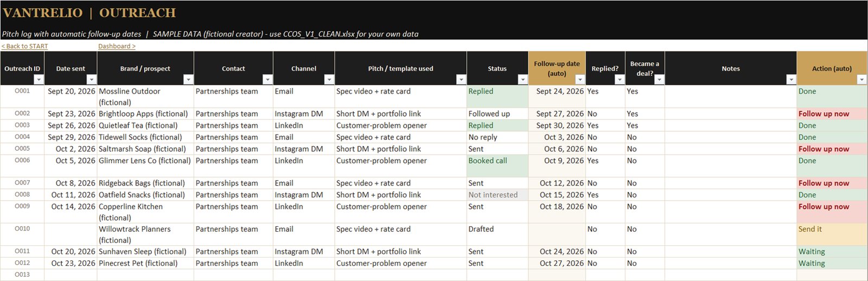868x281 pixels.
Task: Select the Pinecrest Pet (fictional) cell
Action: coord(145,263)
